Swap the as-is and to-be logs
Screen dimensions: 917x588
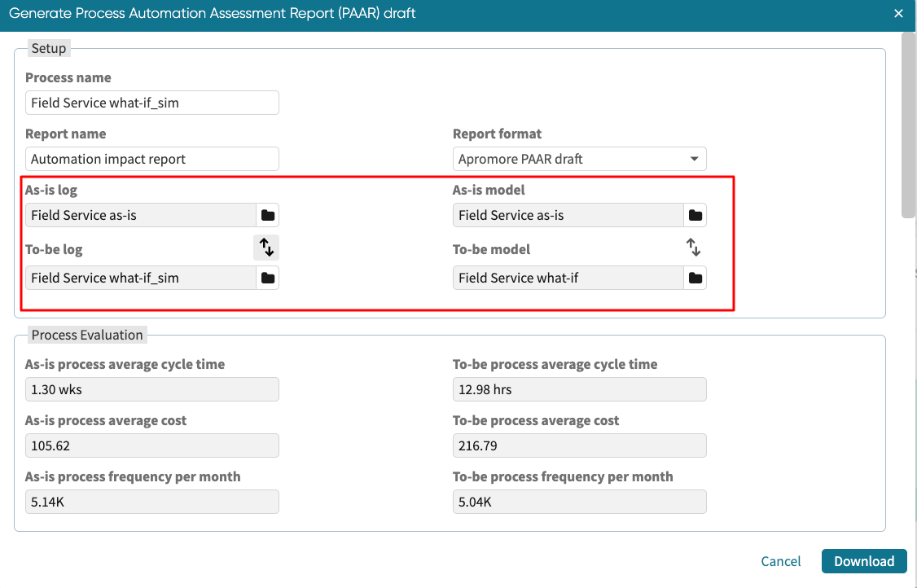click(266, 247)
